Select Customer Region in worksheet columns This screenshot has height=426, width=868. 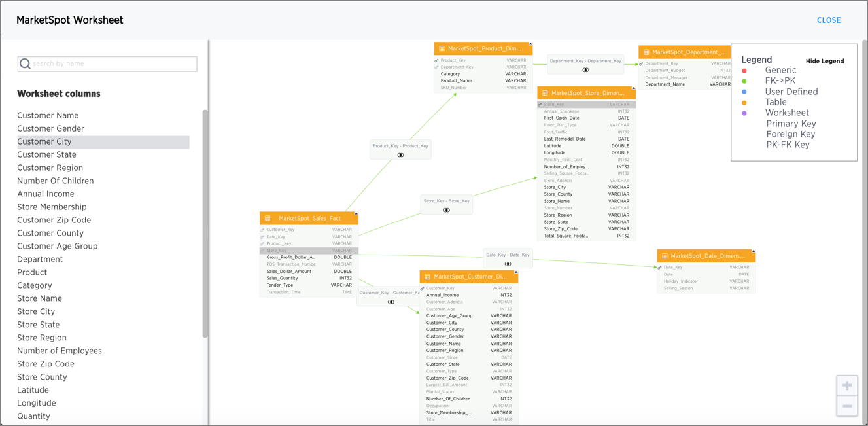pos(50,168)
